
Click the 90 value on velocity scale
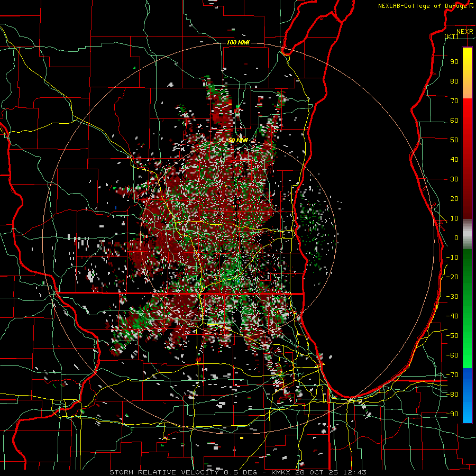pos(454,62)
